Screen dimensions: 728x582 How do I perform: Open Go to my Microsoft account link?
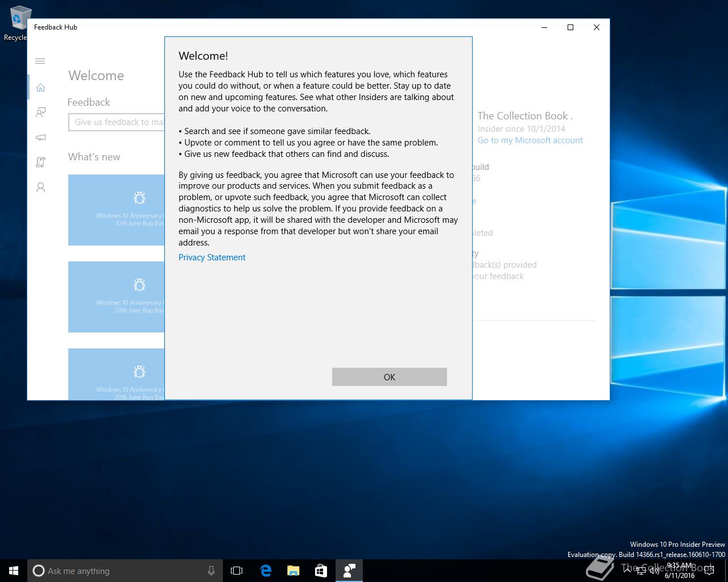click(x=530, y=140)
